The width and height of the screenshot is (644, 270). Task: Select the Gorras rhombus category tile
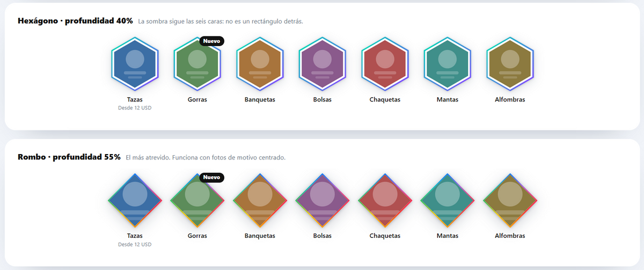(x=197, y=200)
